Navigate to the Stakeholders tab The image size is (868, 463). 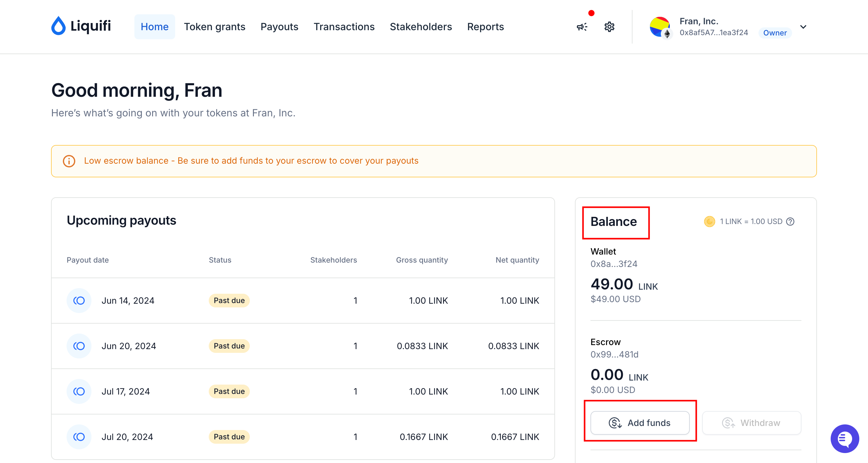pyautogui.click(x=421, y=27)
